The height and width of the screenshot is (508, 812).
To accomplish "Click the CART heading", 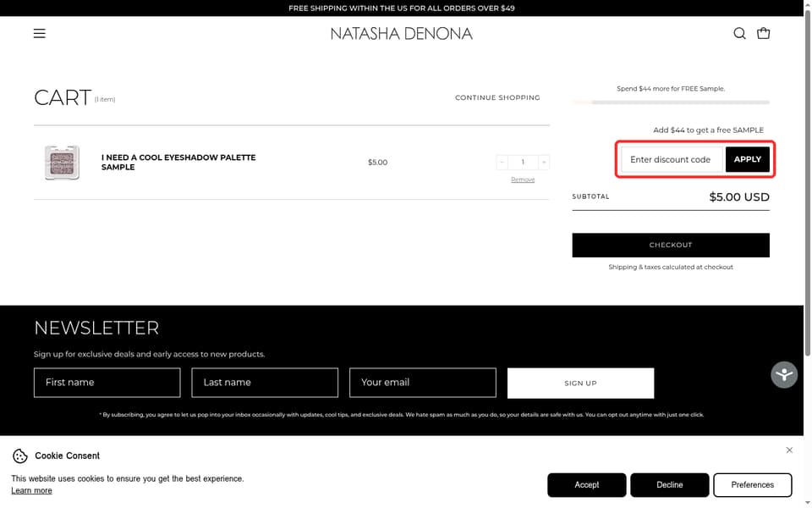I will coord(62,97).
